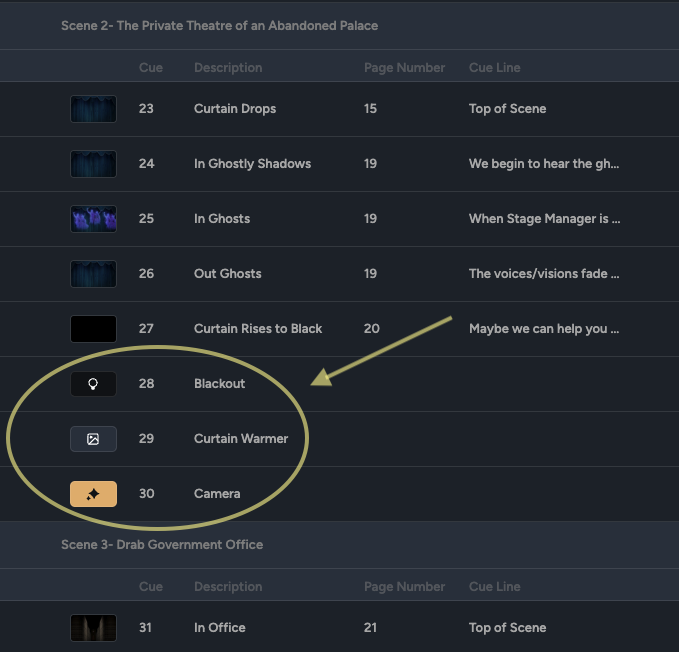
Task: Select the In Ghosts description
Action: click(222, 219)
